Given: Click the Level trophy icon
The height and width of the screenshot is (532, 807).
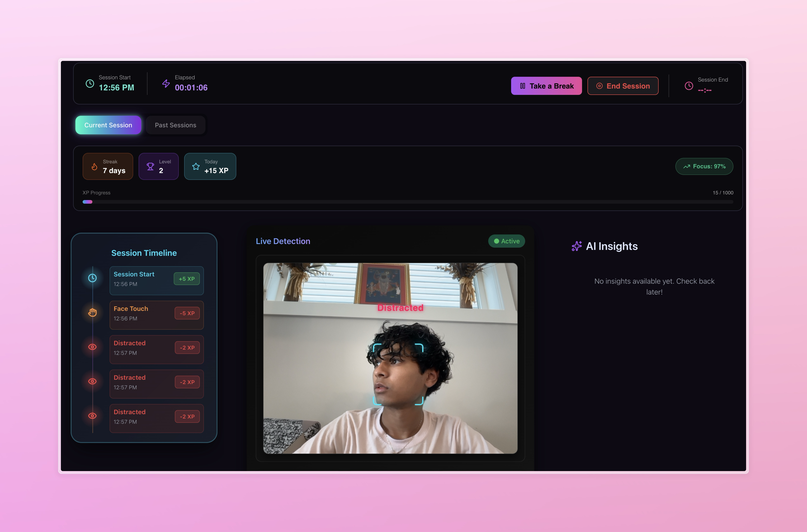Looking at the screenshot, I should (150, 167).
